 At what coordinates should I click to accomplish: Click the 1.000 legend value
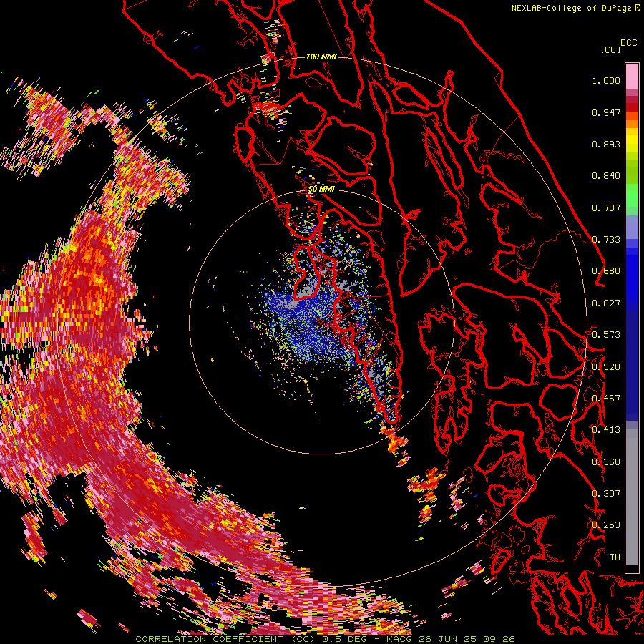click(x=606, y=80)
